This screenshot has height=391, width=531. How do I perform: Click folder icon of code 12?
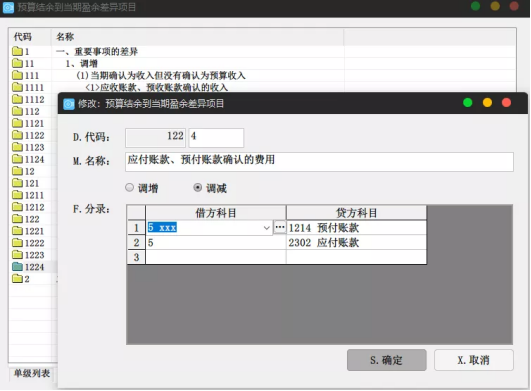tap(17, 171)
